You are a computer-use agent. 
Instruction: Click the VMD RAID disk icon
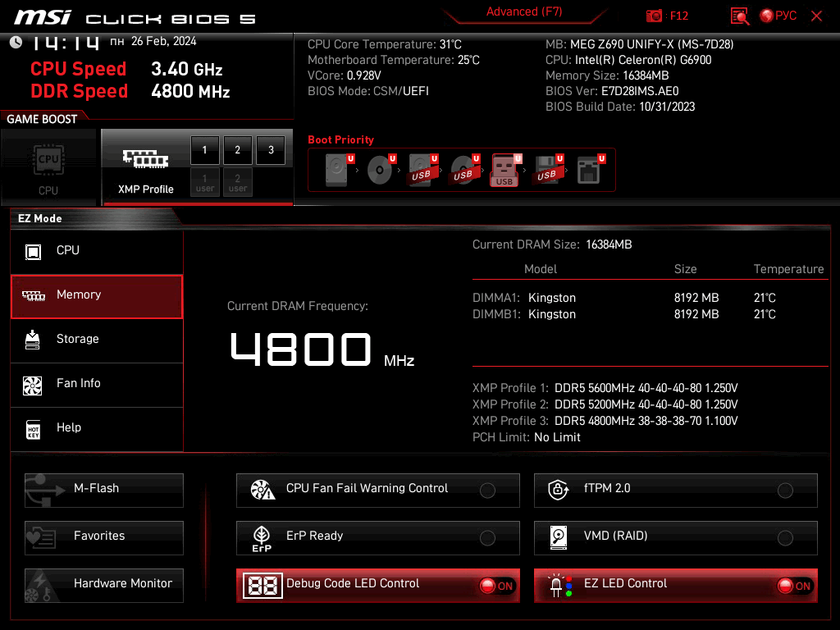click(558, 537)
